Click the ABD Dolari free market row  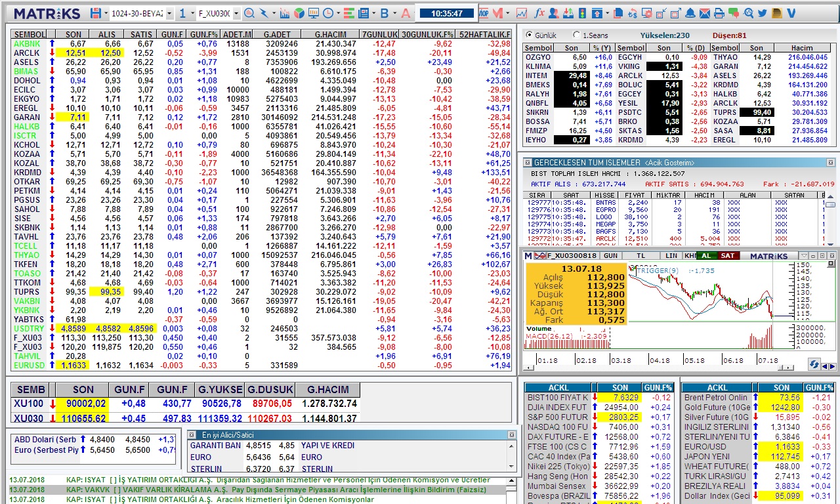point(94,439)
